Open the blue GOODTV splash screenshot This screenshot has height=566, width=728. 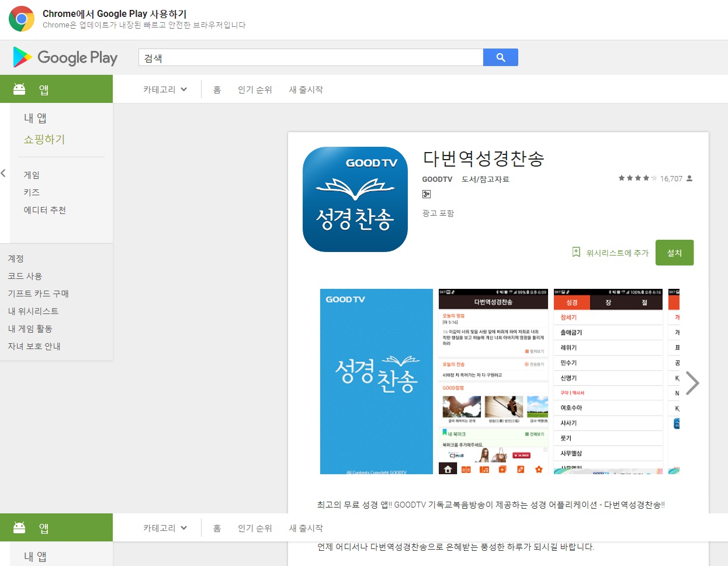[376, 381]
